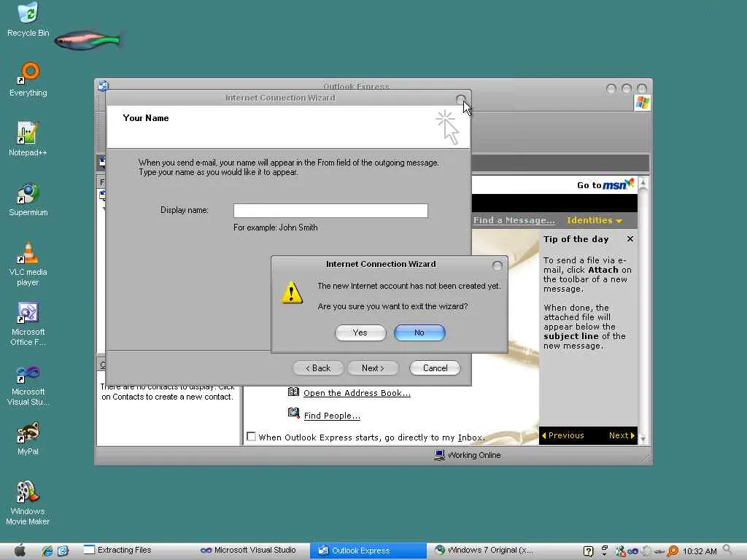Click the Apple logo start button
Viewport: 747px width, 560px height.
[20, 551]
